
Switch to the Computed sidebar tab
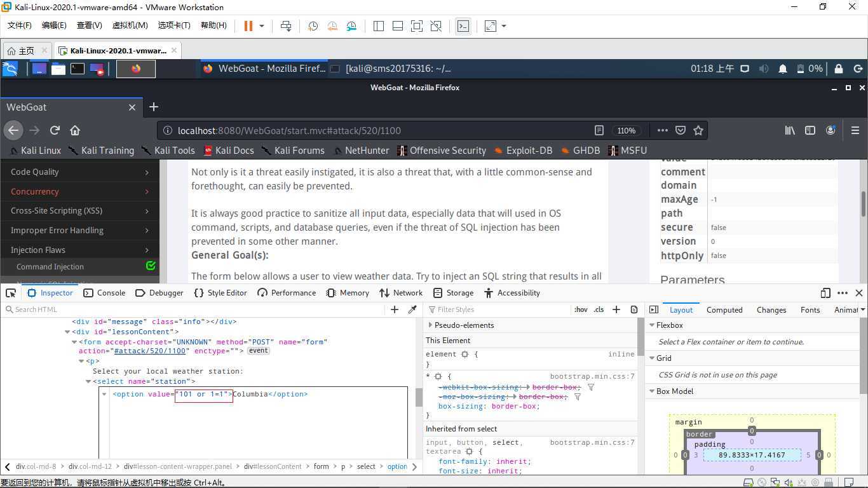(x=724, y=310)
